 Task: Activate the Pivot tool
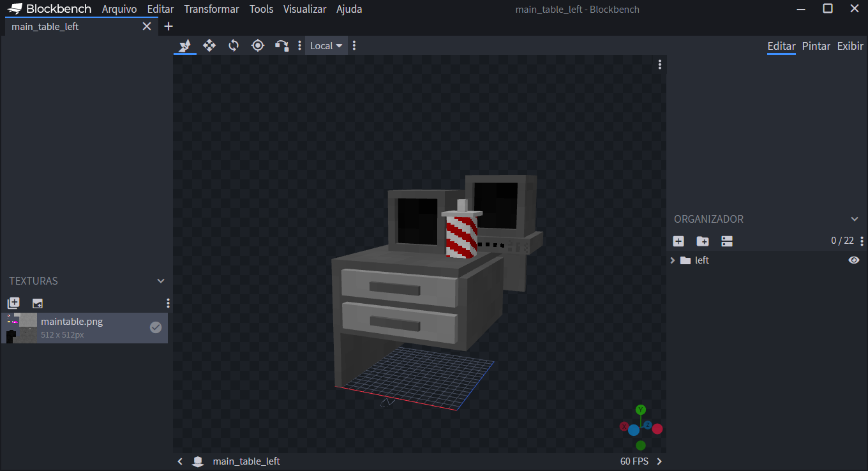point(258,45)
